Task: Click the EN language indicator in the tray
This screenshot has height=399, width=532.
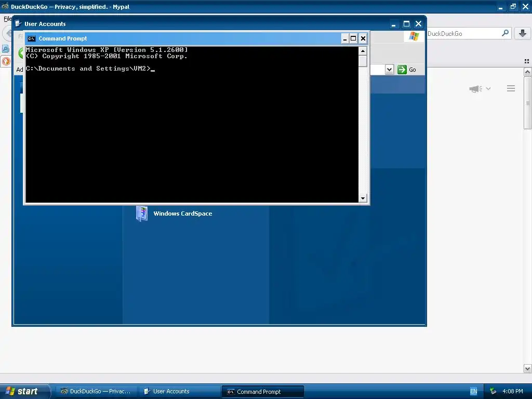Action: pyautogui.click(x=474, y=391)
